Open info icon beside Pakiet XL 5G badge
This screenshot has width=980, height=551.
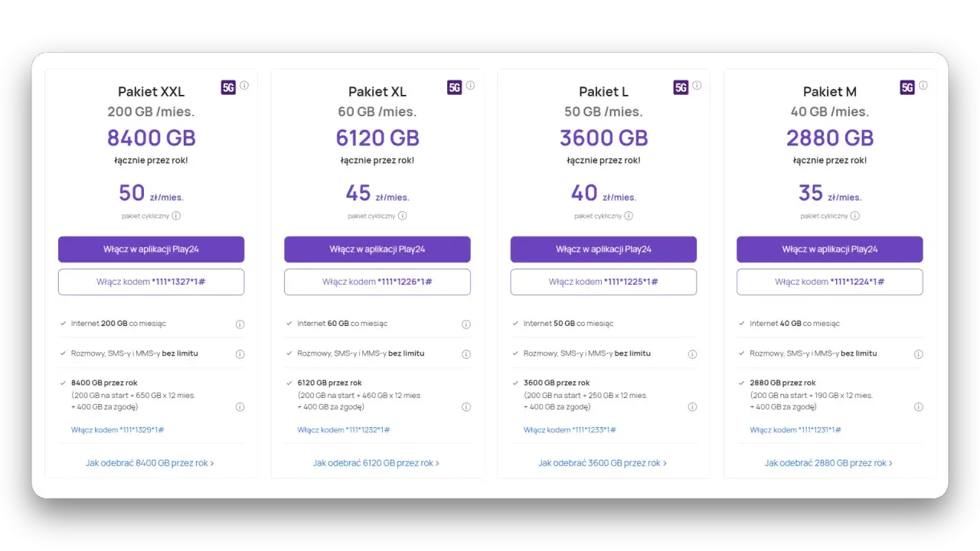[x=470, y=86]
